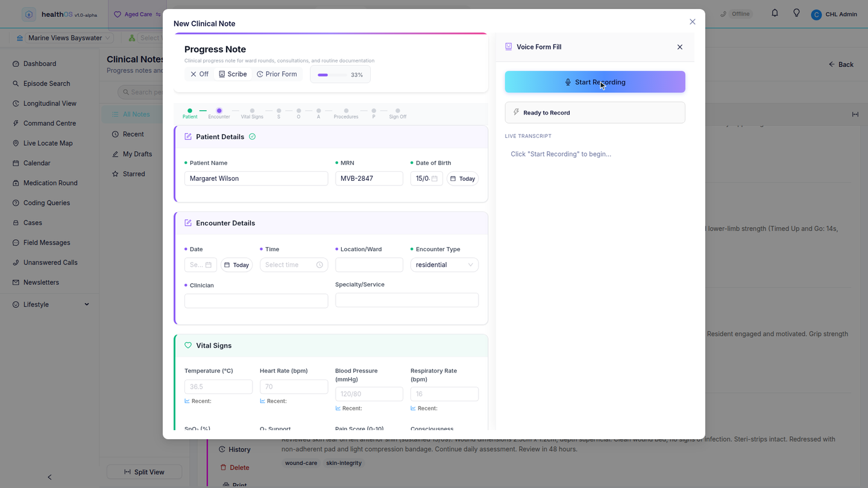This screenshot has height=488, width=868.
Task: Click the Heart Rate recent trend icon
Action: coord(263,401)
